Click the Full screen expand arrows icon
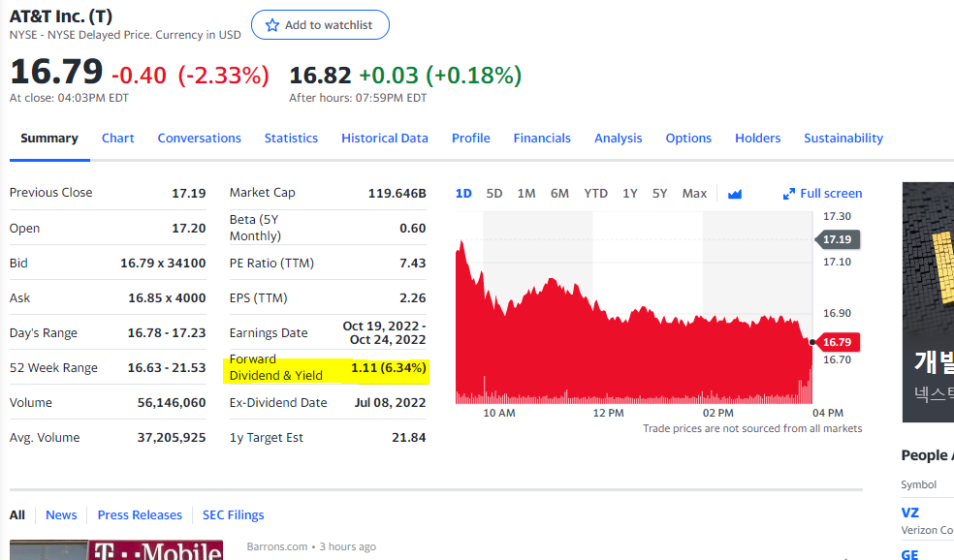The height and width of the screenshot is (560, 954). 788,194
